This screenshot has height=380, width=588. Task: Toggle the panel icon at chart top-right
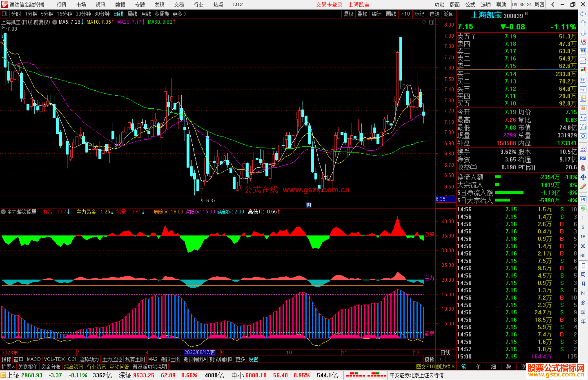[431, 22]
